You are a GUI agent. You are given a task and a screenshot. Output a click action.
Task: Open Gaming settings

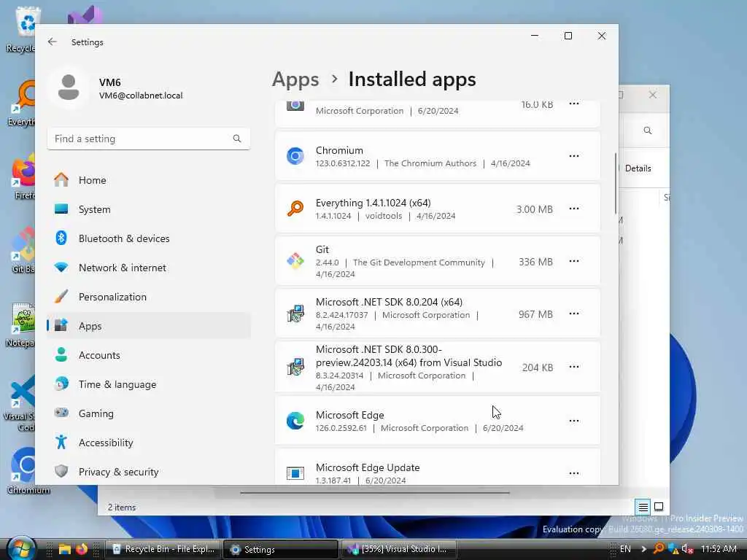pyautogui.click(x=149, y=413)
